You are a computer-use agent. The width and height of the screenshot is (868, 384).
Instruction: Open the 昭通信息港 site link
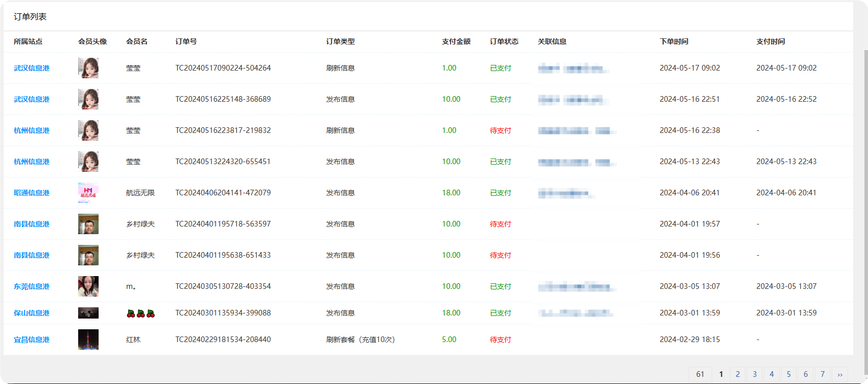(x=32, y=193)
